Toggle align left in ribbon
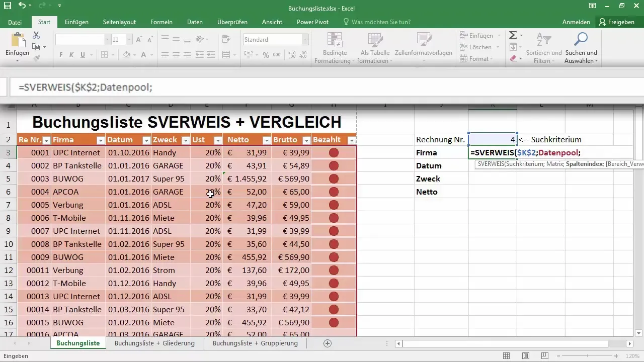This screenshot has height=362, width=644. 165,55
